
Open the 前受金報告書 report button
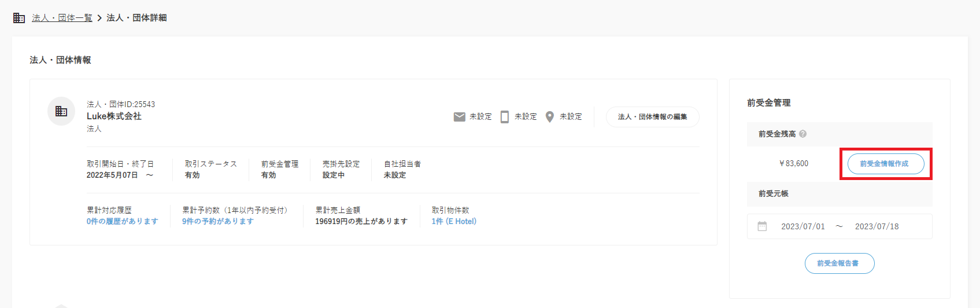click(x=839, y=263)
